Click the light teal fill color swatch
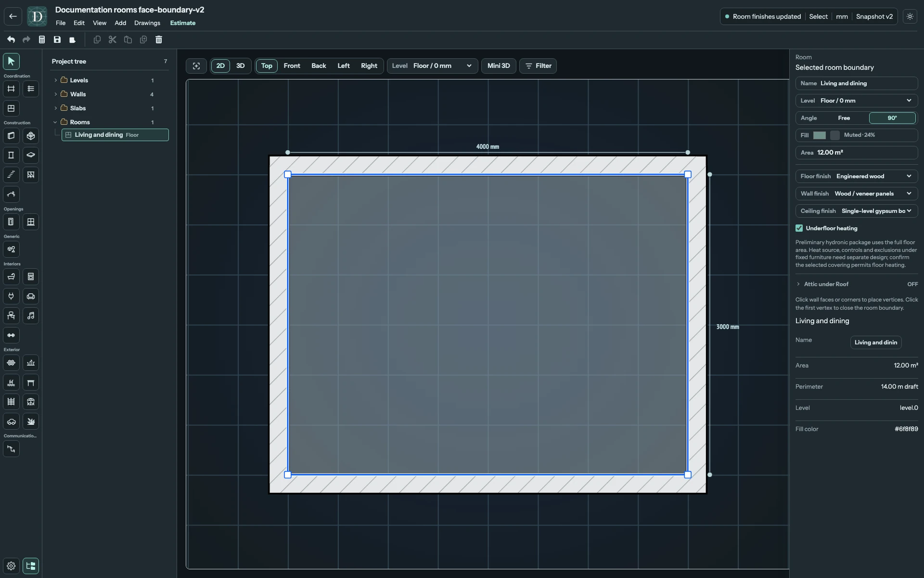 click(820, 135)
